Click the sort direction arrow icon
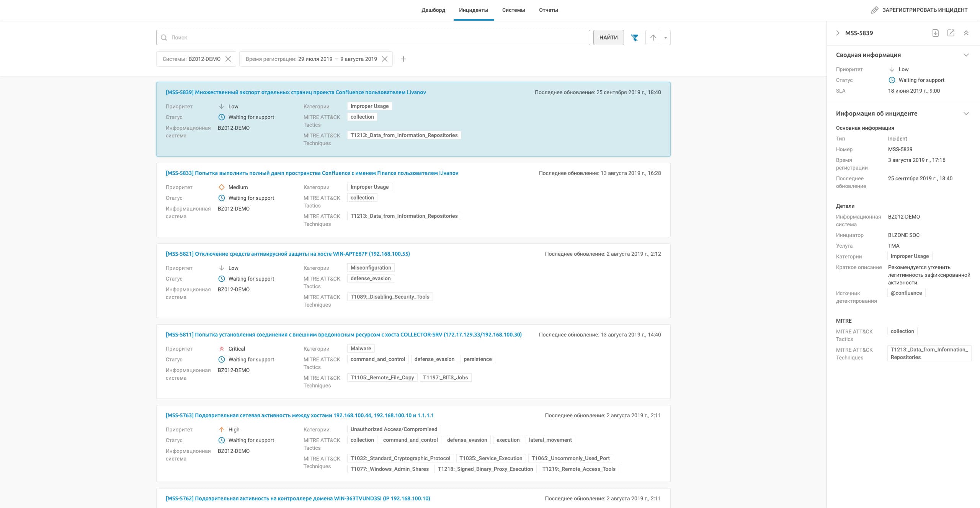The width and height of the screenshot is (980, 508). click(x=653, y=38)
